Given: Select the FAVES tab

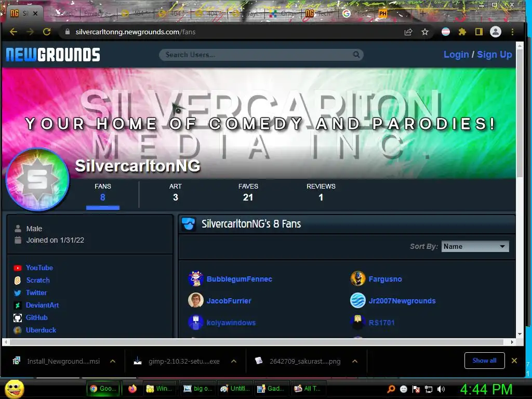Looking at the screenshot, I should tap(248, 192).
